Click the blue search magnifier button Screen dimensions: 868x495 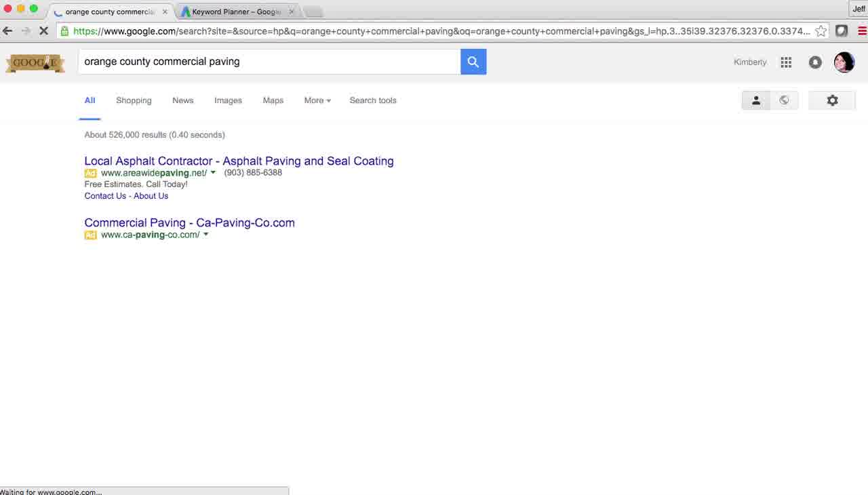[473, 62]
